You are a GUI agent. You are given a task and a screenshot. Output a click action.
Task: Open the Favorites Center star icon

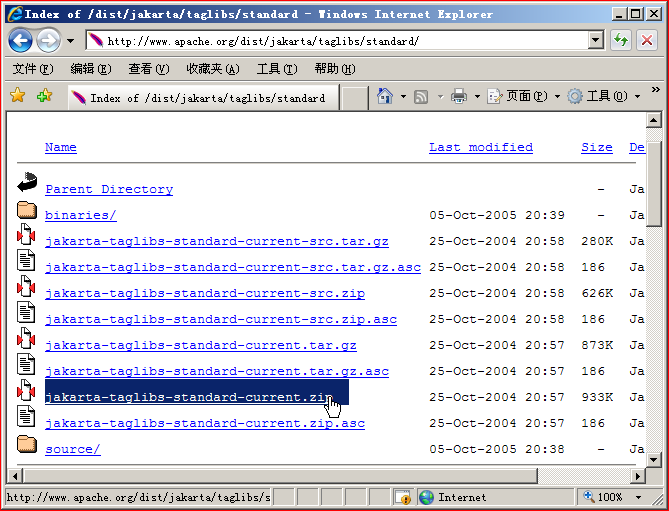click(x=18, y=96)
